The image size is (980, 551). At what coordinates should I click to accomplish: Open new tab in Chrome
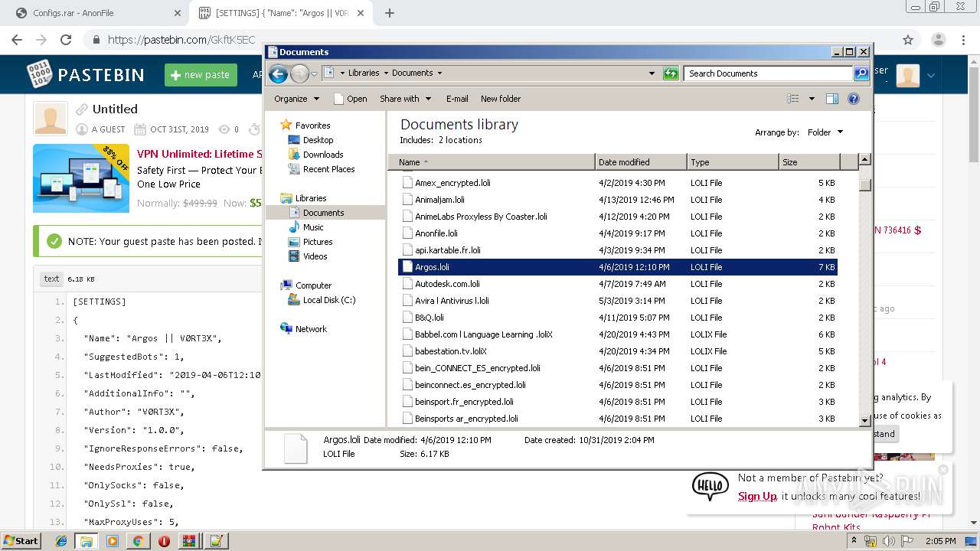point(390,13)
